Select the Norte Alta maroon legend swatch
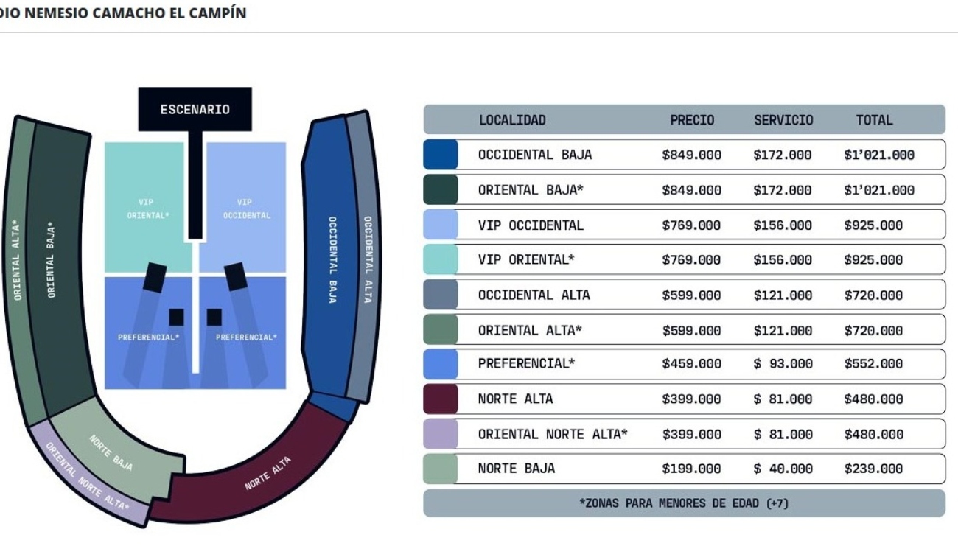958x560 pixels. tap(441, 399)
